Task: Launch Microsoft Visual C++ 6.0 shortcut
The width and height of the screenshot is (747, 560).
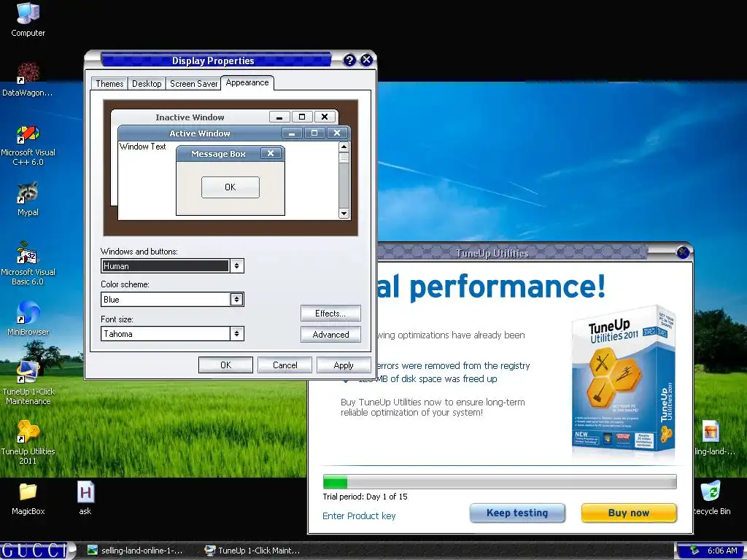Action: click(x=28, y=145)
